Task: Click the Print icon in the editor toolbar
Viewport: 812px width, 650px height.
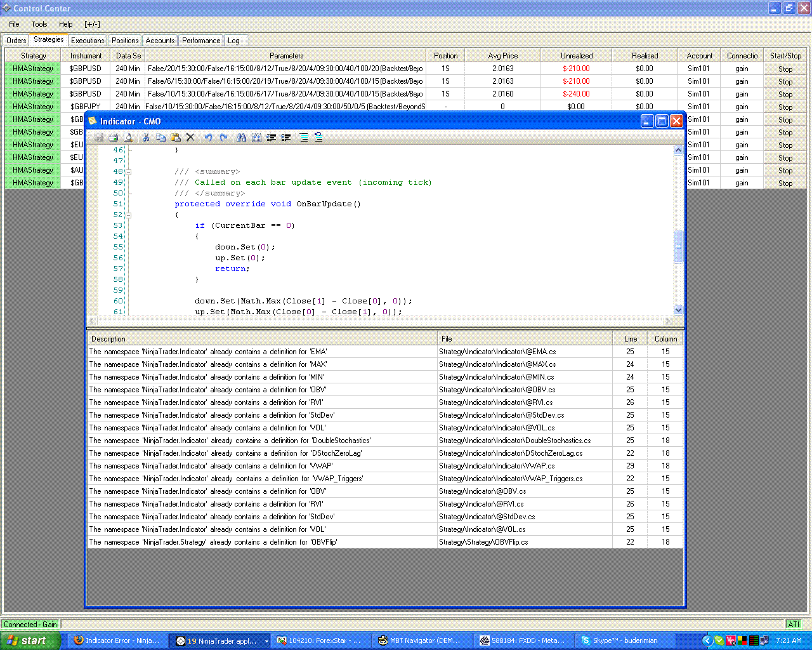Action: (x=113, y=137)
